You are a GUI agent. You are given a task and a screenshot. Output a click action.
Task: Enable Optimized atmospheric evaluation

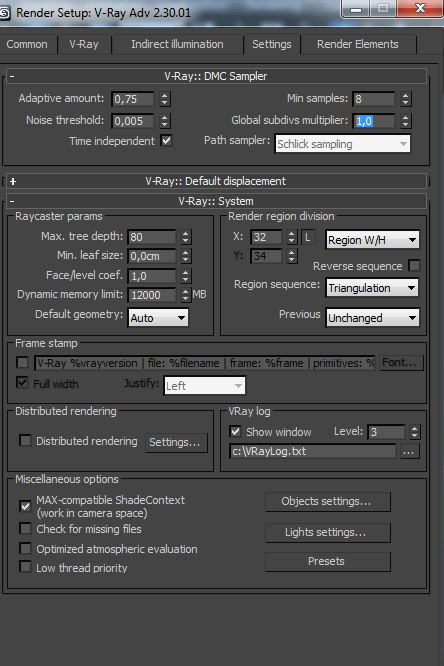25,549
